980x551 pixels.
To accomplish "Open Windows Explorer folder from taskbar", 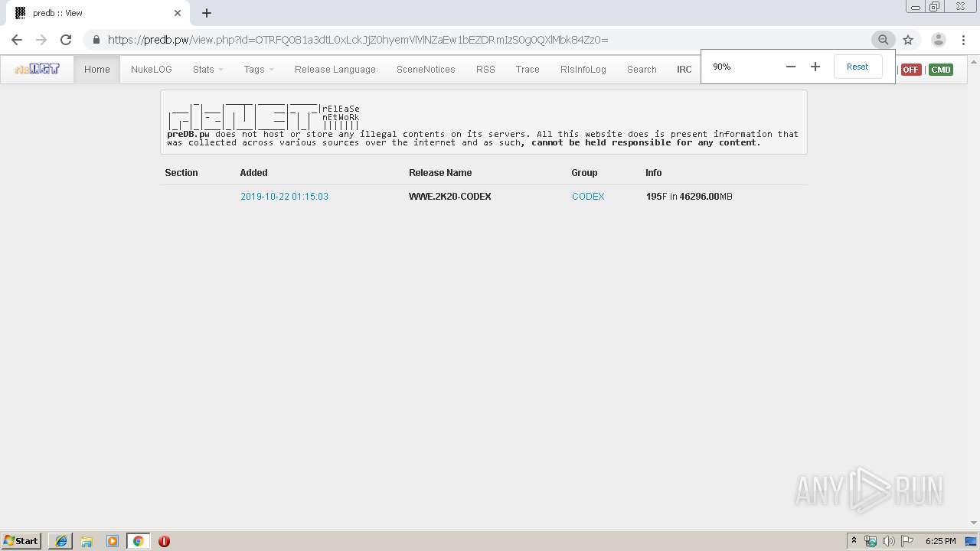I will [x=87, y=540].
